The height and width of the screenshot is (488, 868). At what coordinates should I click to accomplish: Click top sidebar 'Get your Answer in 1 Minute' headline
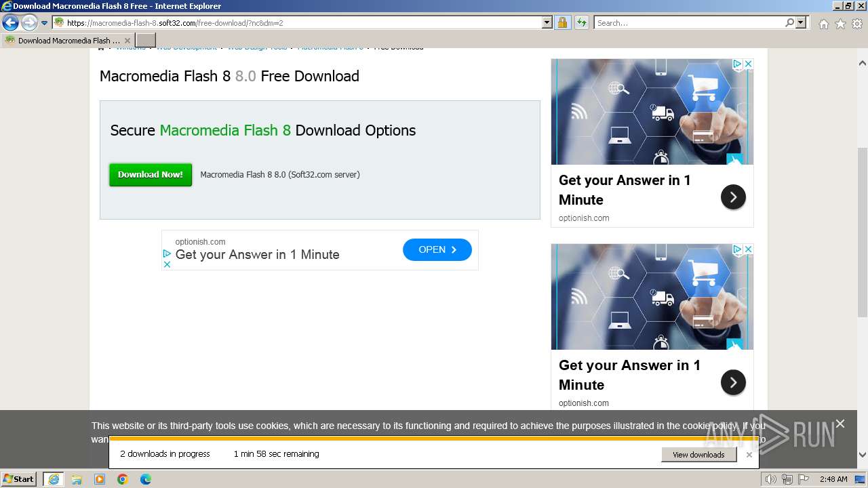pyautogui.click(x=625, y=190)
